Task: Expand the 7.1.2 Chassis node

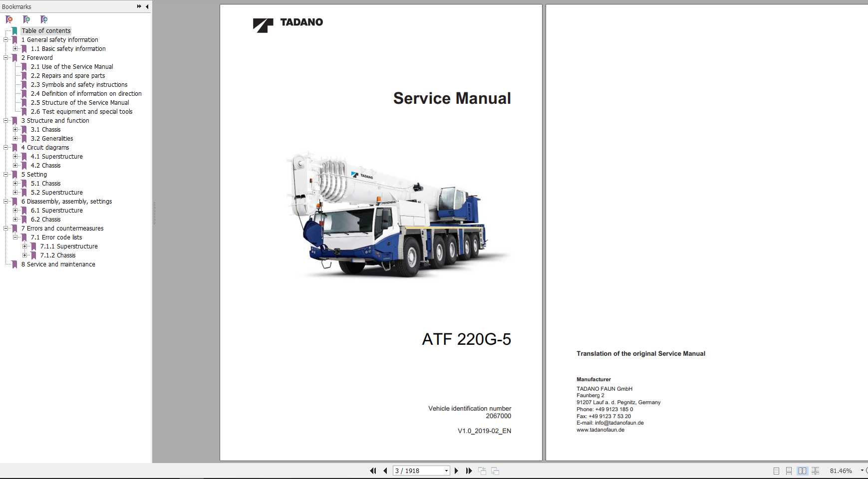Action: pos(25,255)
